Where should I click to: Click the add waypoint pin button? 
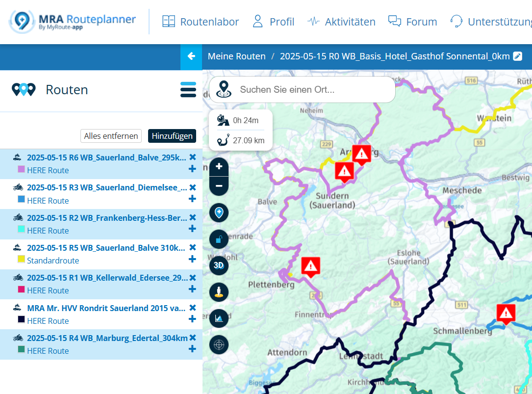pyautogui.click(x=219, y=213)
